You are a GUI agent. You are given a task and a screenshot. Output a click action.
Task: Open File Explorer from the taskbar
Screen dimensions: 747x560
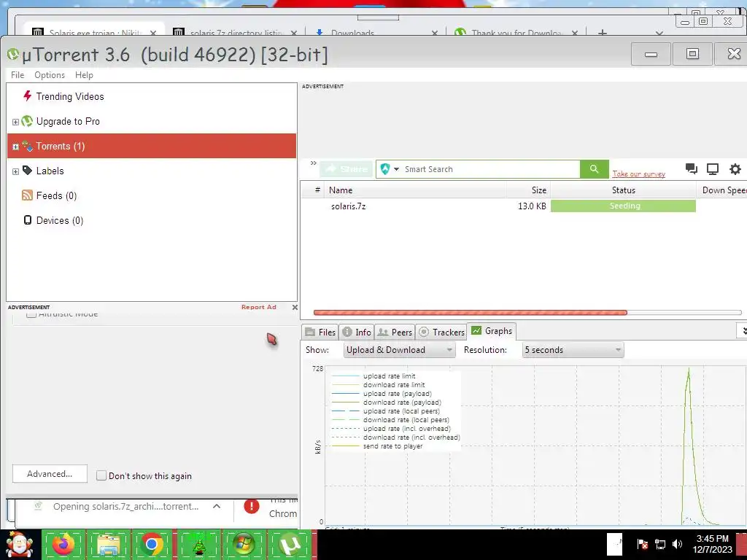point(108,545)
